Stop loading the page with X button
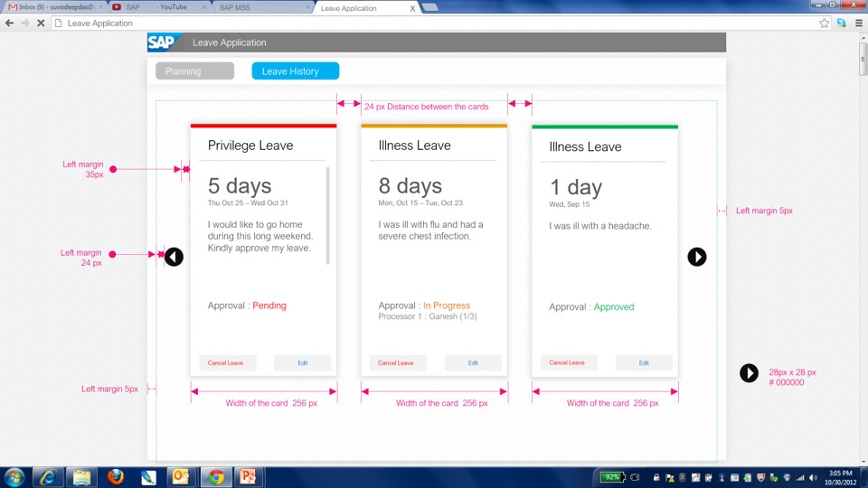 (41, 23)
